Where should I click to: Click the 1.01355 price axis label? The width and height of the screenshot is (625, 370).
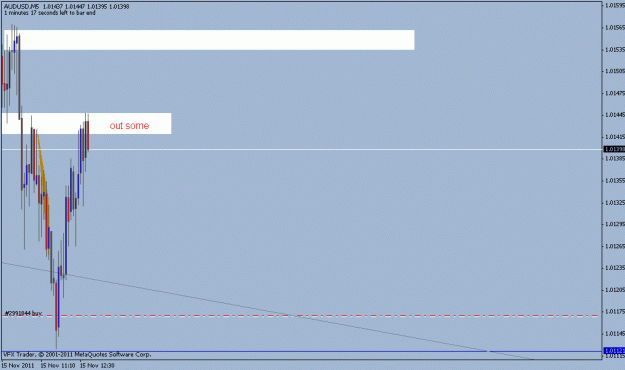[615, 181]
